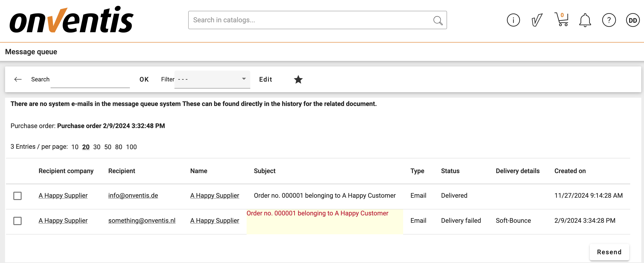The width and height of the screenshot is (644, 263).
Task: Click the Purchase order 2/9/2024 3:32:48 PM text
Action: pos(111,126)
